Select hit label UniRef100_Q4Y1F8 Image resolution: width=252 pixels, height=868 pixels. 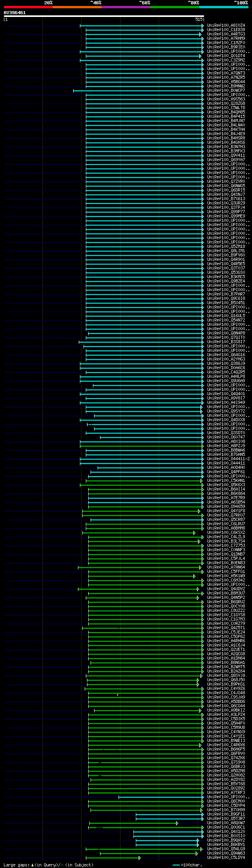pos(226,511)
